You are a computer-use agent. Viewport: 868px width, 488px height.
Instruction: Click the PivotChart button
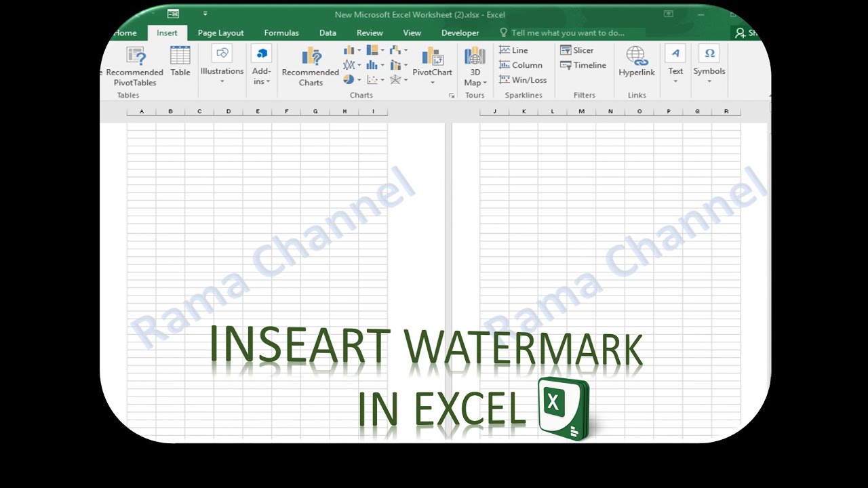pos(432,65)
